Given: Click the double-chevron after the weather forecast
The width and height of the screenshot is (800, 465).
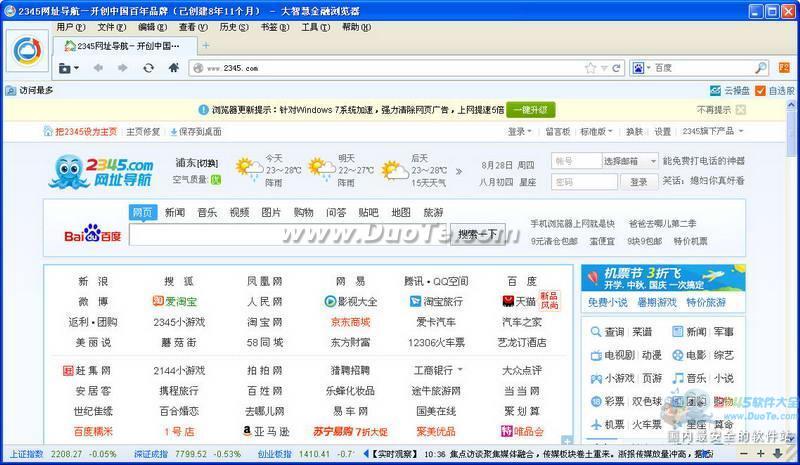Looking at the screenshot, I should coord(459,172).
